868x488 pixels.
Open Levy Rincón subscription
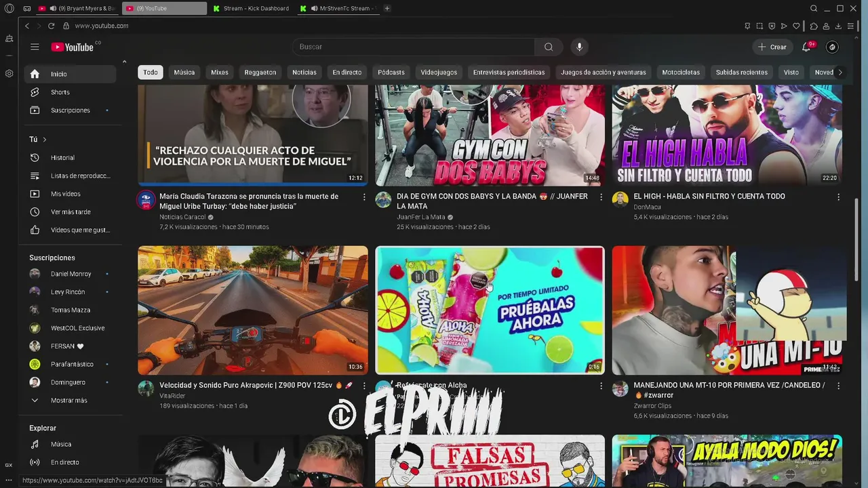coord(71,292)
